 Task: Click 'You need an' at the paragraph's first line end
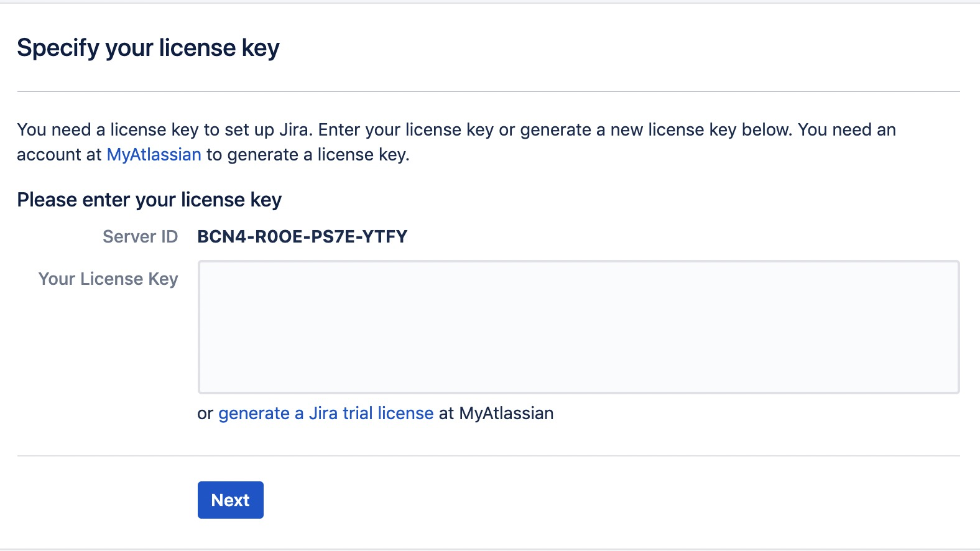coord(846,130)
